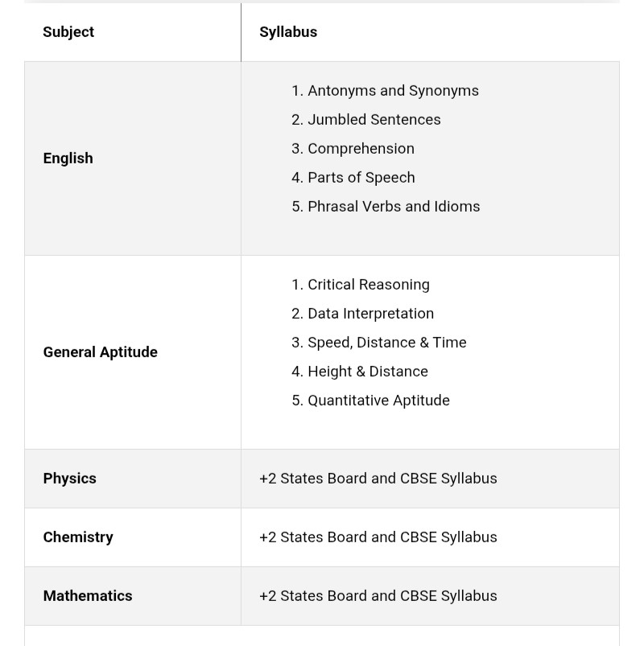Click the Chemistry syllabus text
Image resolution: width=644 pixels, height=646 pixels.
(378, 537)
